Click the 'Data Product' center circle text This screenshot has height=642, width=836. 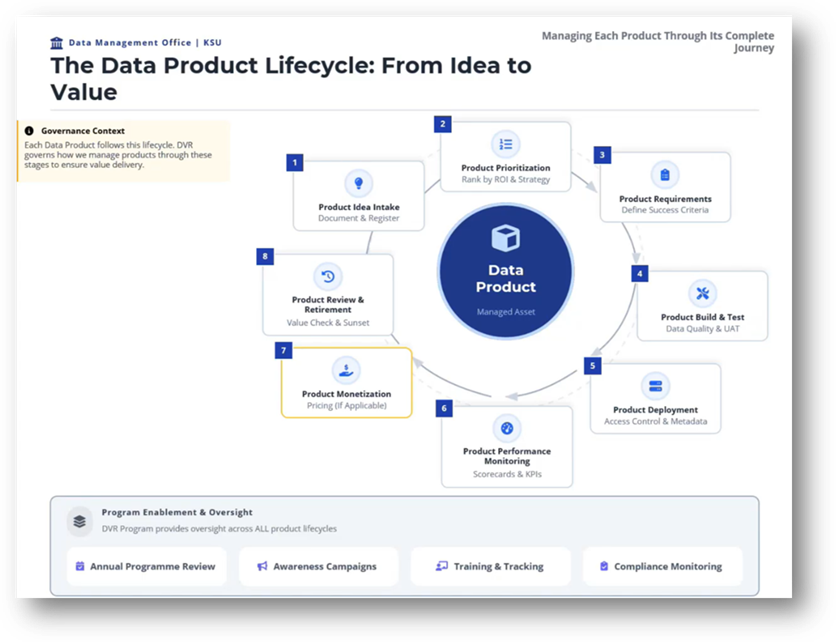click(505, 278)
